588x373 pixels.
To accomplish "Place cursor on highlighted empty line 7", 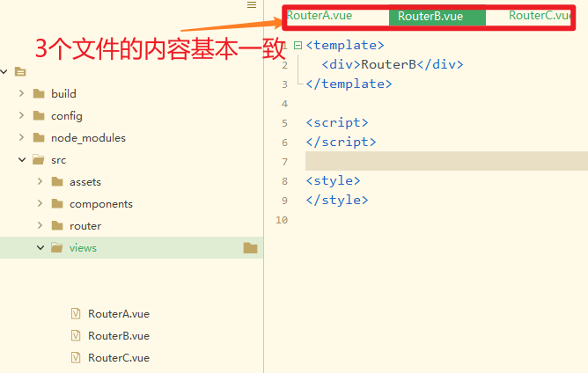I will click(446, 161).
